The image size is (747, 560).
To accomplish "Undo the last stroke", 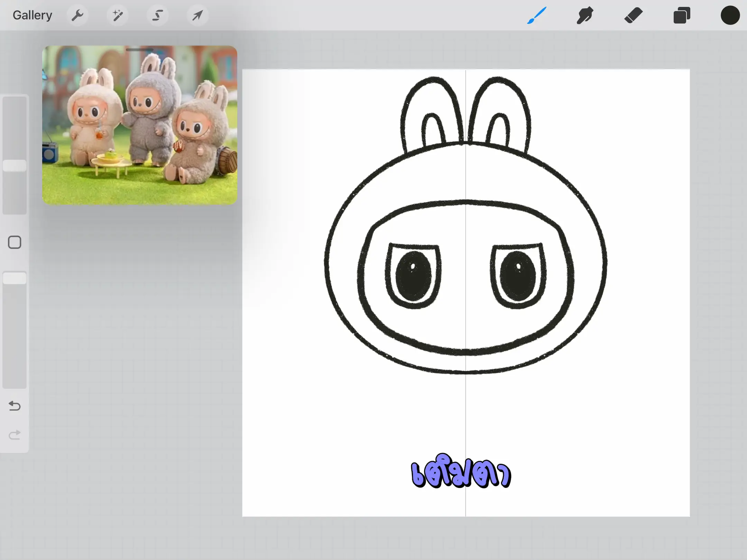I will point(15,405).
